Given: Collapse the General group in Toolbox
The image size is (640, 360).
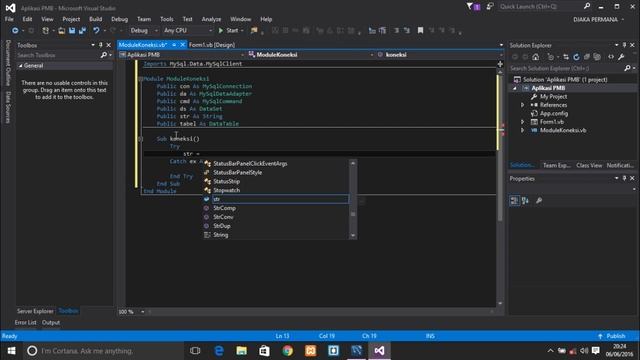Looking at the screenshot, I should [20, 66].
